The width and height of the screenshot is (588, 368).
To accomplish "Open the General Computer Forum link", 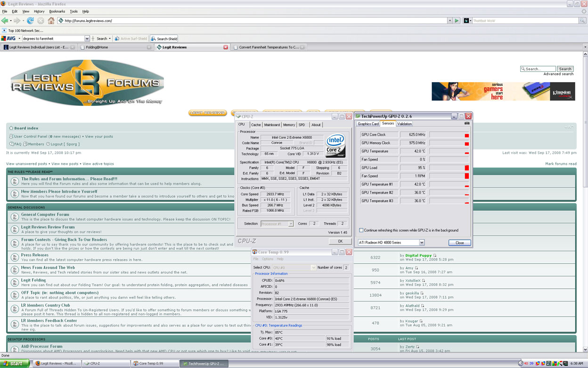I will pyautogui.click(x=45, y=214).
